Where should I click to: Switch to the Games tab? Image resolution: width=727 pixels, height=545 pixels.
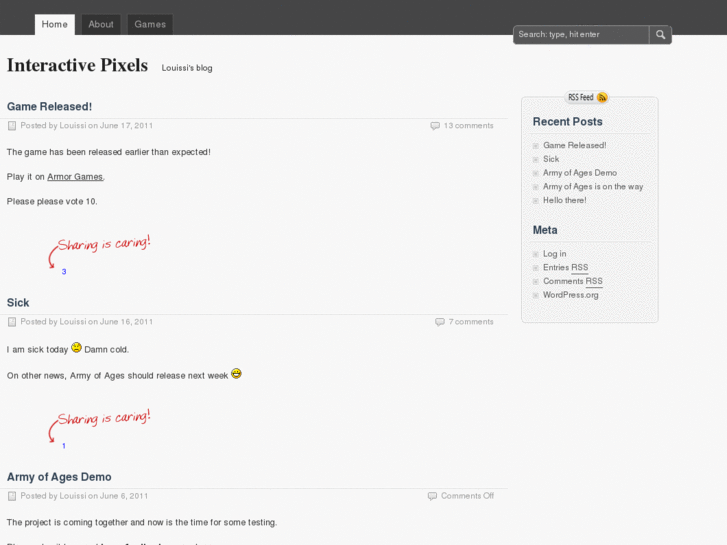click(x=150, y=24)
